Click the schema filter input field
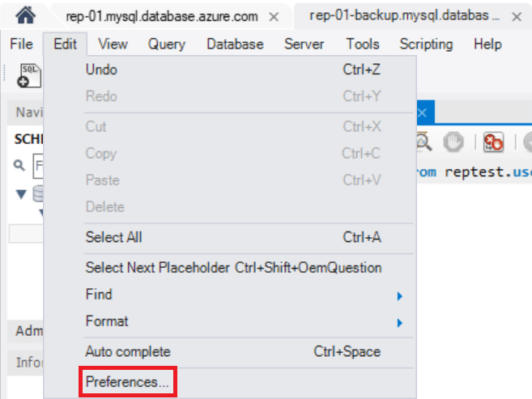This screenshot has width=532, height=399. (x=38, y=166)
